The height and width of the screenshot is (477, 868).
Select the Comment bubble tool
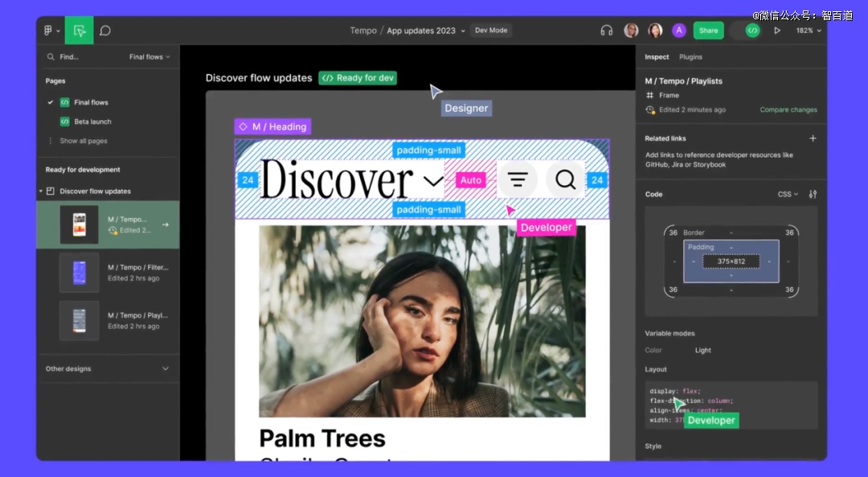tap(105, 31)
